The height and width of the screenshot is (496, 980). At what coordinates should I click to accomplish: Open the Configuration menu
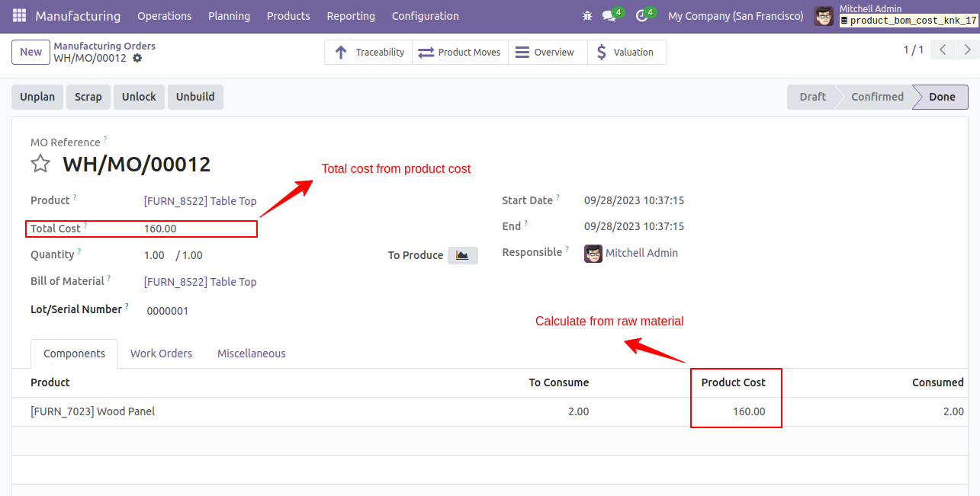pos(426,16)
